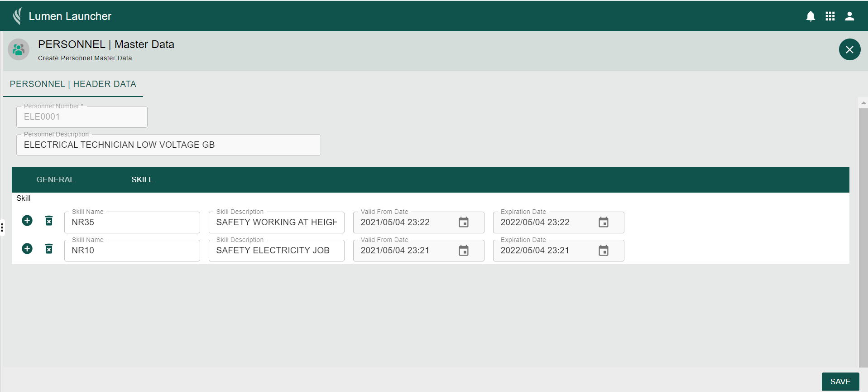Open calendar for NR10 Expiration Date
The width and height of the screenshot is (868, 392).
[x=604, y=251]
